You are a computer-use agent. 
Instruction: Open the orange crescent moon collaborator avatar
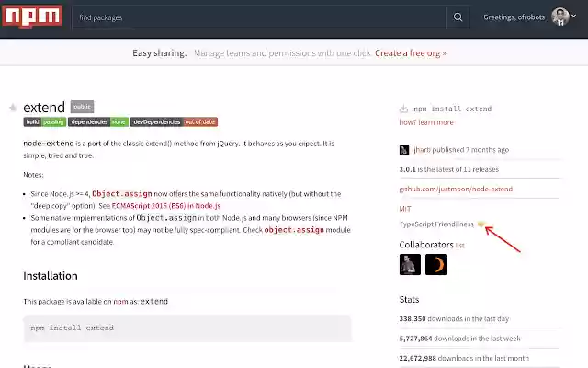pyautogui.click(x=435, y=264)
